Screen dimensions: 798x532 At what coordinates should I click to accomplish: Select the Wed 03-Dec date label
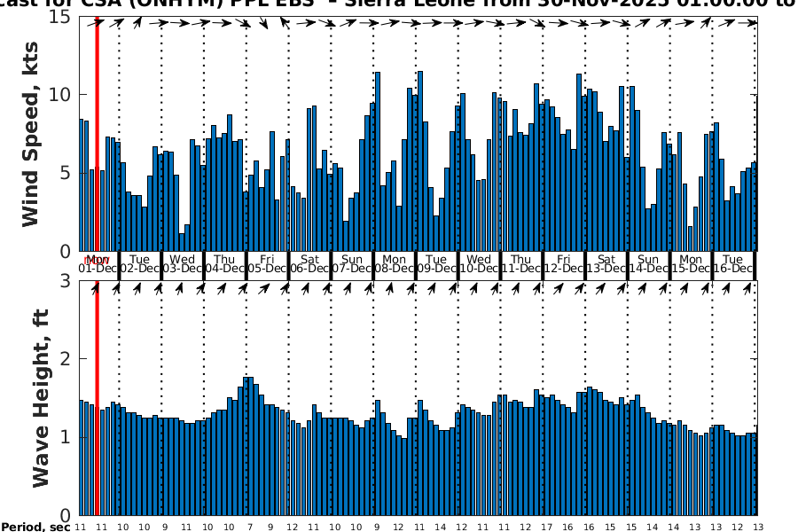(x=183, y=263)
